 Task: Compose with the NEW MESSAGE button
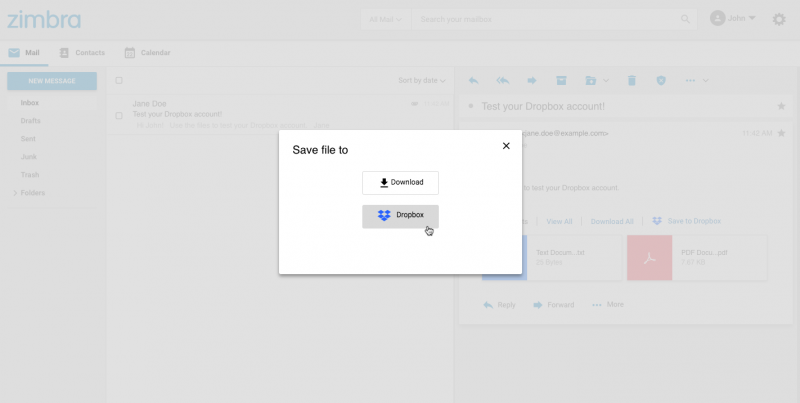(x=52, y=81)
